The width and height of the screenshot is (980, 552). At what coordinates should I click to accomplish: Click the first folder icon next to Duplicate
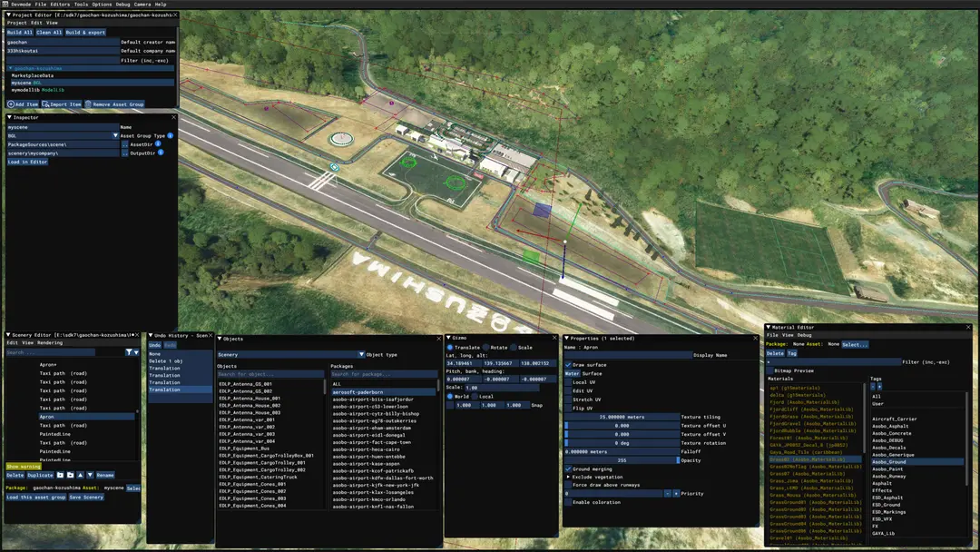61,475
